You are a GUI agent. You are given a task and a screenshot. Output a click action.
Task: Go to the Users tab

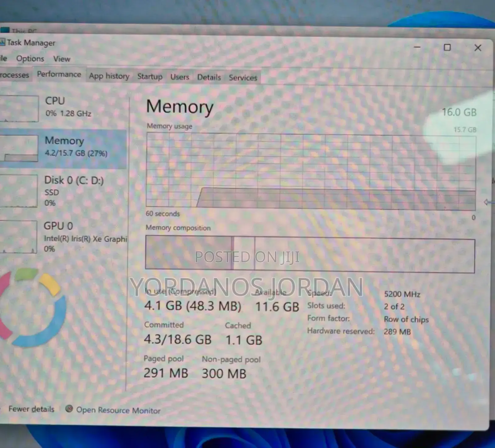(x=180, y=77)
